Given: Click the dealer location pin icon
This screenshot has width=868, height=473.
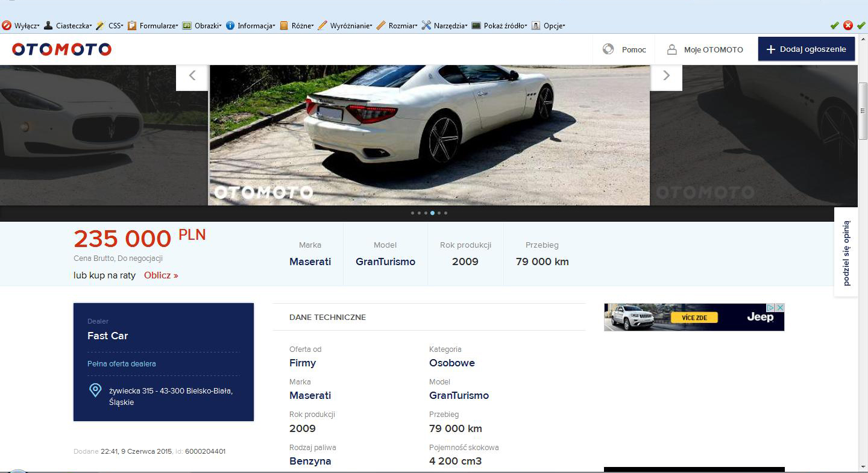Looking at the screenshot, I should 95,390.
